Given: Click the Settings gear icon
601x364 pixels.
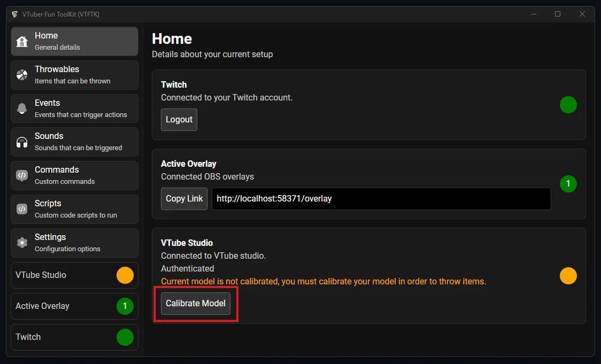Looking at the screenshot, I should point(22,243).
